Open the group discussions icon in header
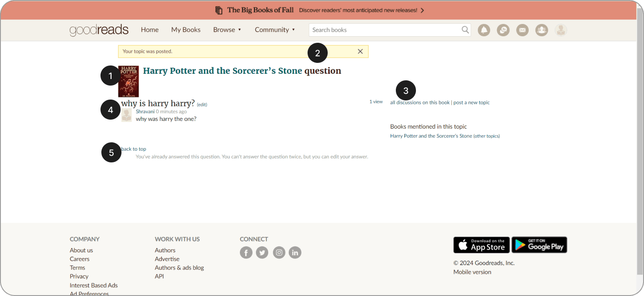 [503, 30]
